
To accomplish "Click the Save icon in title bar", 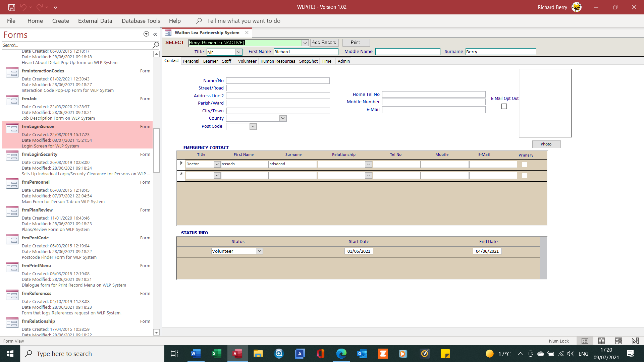I will pyautogui.click(x=12, y=7).
